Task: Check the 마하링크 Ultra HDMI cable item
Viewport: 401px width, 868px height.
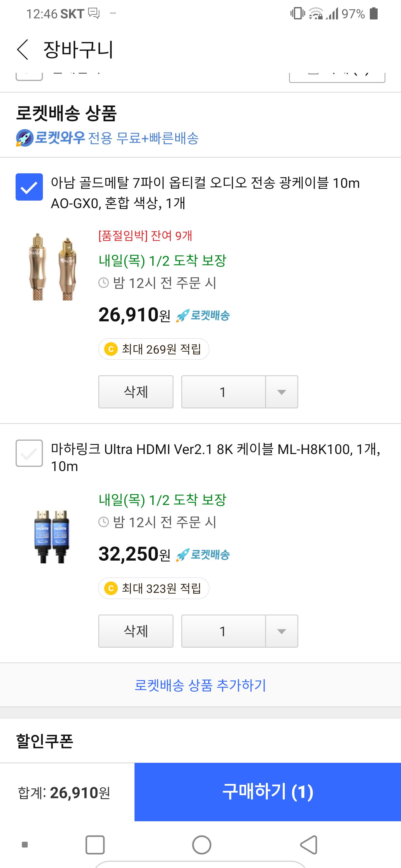Action: coord(29,453)
